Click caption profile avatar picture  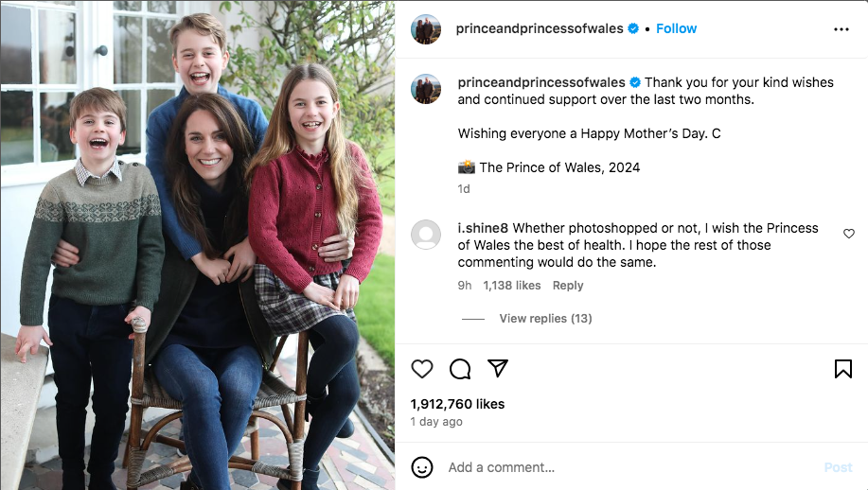(426, 88)
